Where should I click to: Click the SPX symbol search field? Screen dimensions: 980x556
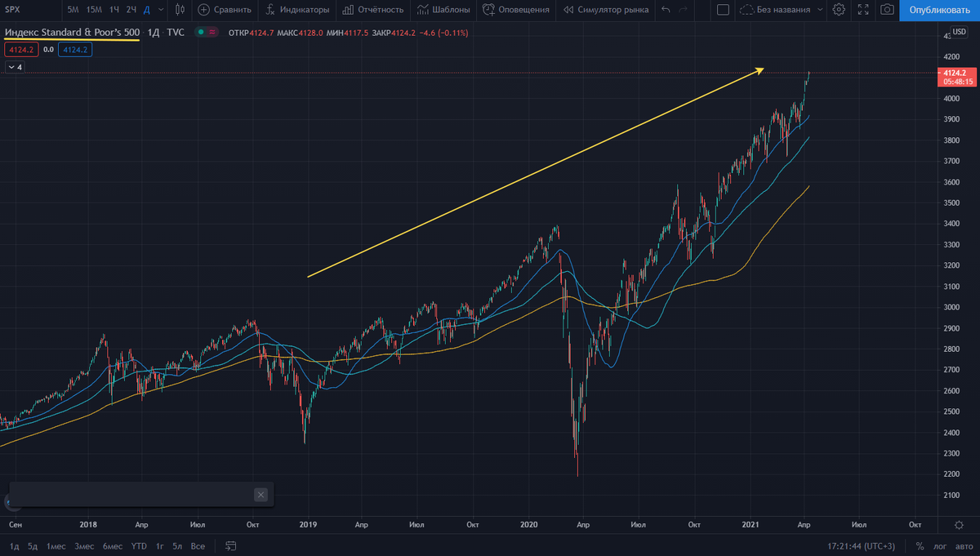coord(29,10)
